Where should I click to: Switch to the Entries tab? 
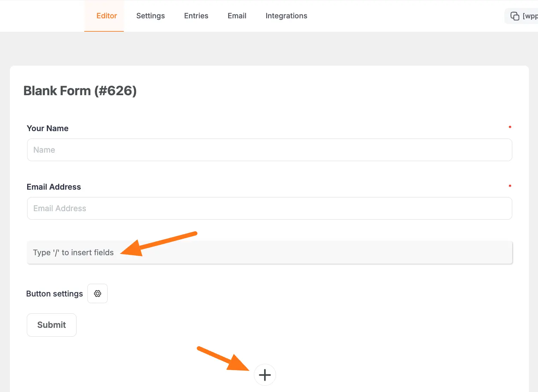pos(196,16)
